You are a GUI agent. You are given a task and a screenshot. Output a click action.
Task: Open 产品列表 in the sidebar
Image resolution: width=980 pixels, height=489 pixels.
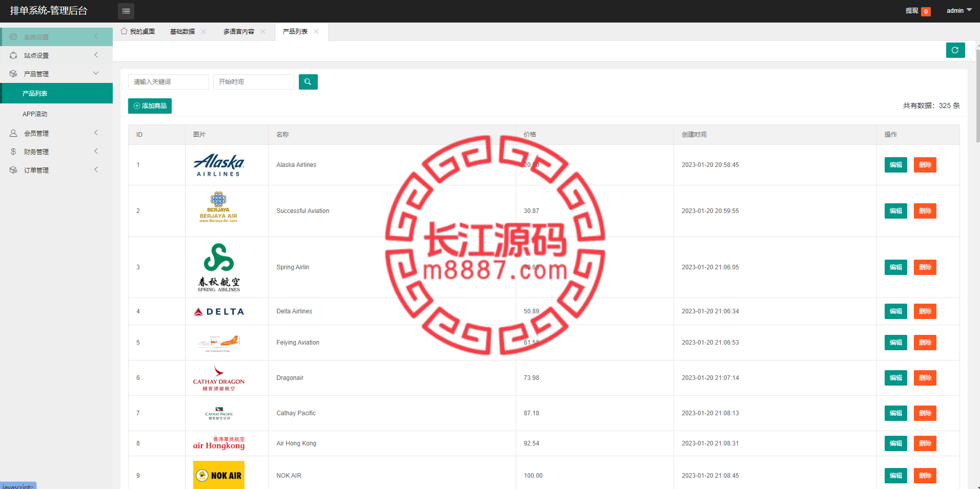tap(56, 93)
